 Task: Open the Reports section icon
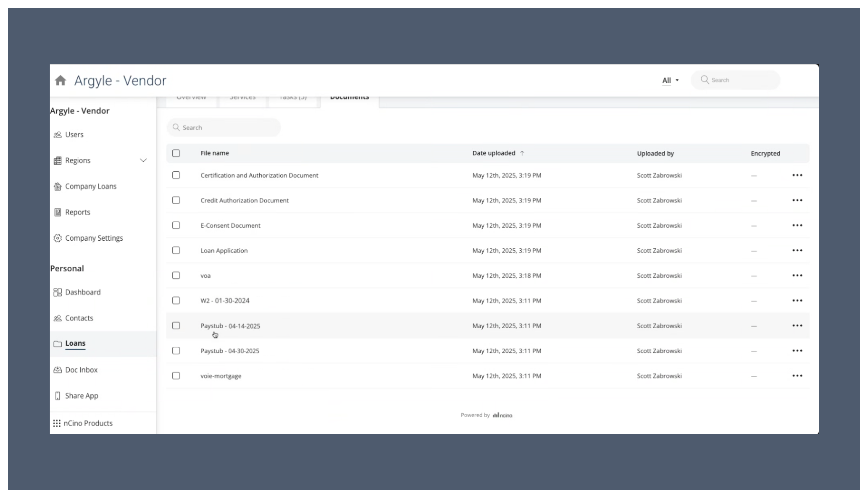click(57, 212)
